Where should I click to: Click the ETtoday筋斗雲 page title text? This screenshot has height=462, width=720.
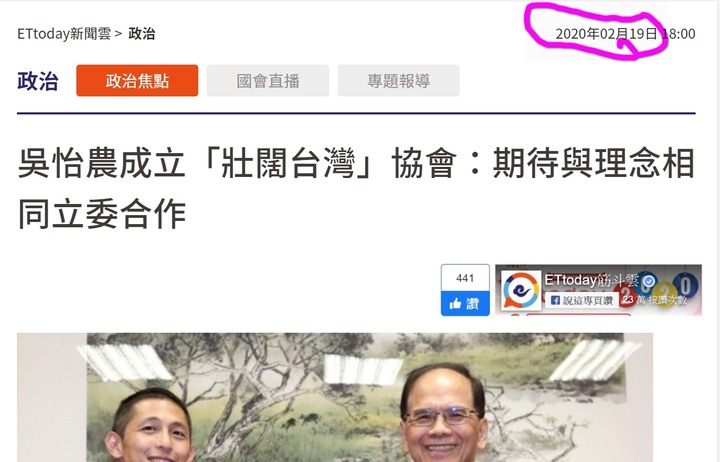pos(591,280)
